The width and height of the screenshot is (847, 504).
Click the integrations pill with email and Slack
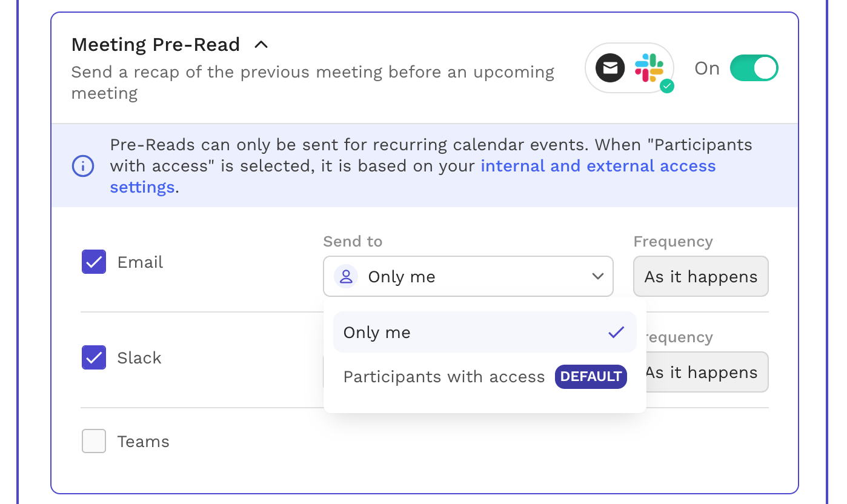(629, 68)
